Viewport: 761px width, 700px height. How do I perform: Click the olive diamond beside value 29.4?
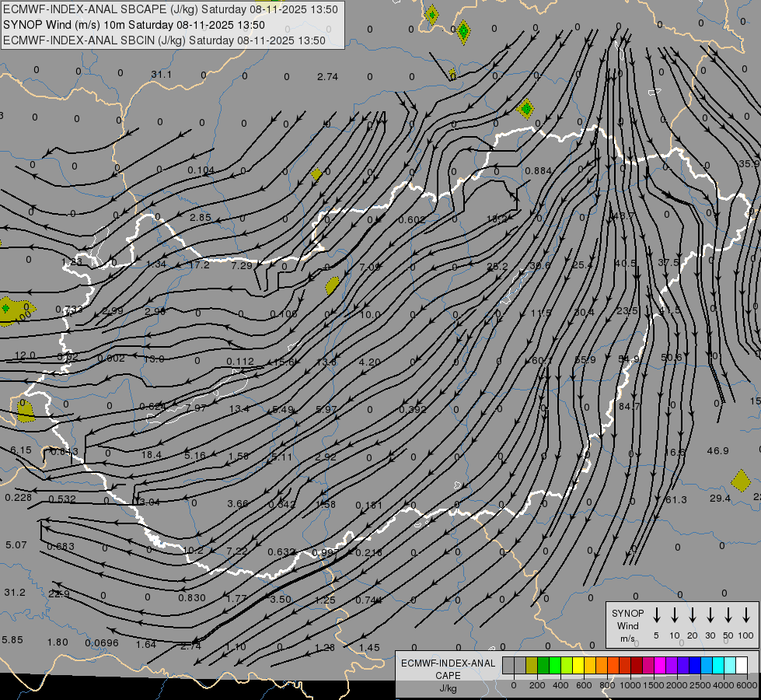pyautogui.click(x=741, y=481)
